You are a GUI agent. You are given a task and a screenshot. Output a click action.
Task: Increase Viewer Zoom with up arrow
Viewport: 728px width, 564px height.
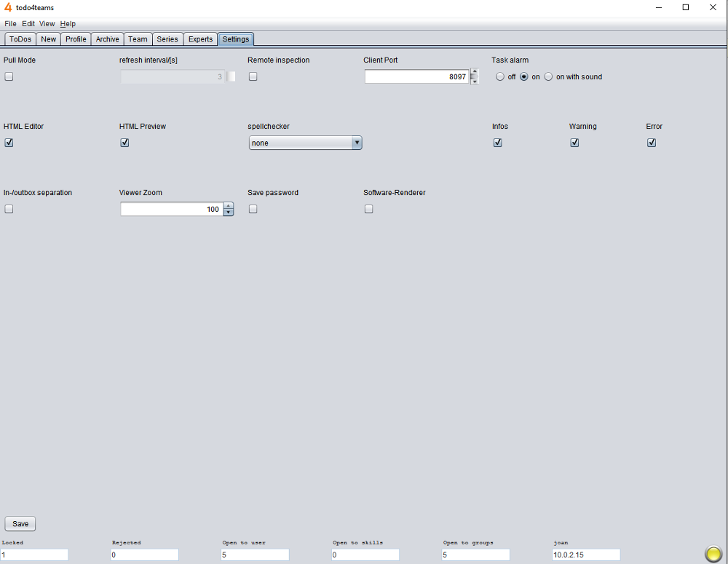(228, 205)
